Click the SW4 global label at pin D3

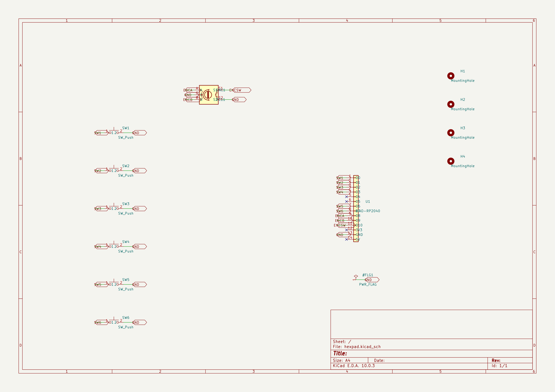tap(344, 192)
